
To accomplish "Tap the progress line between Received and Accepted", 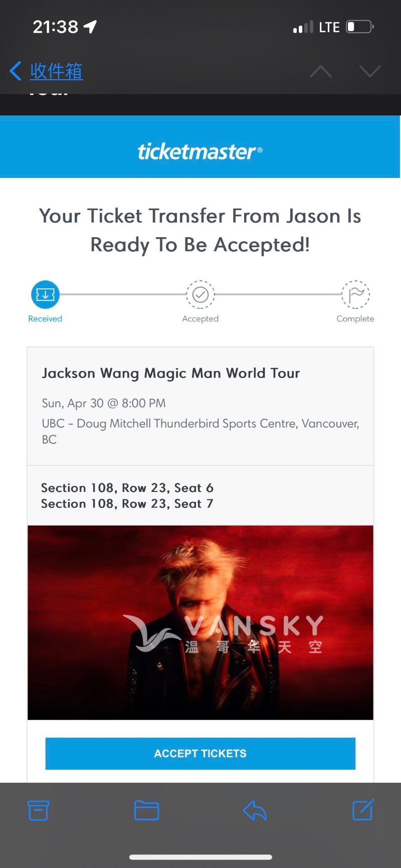I will click(x=123, y=294).
